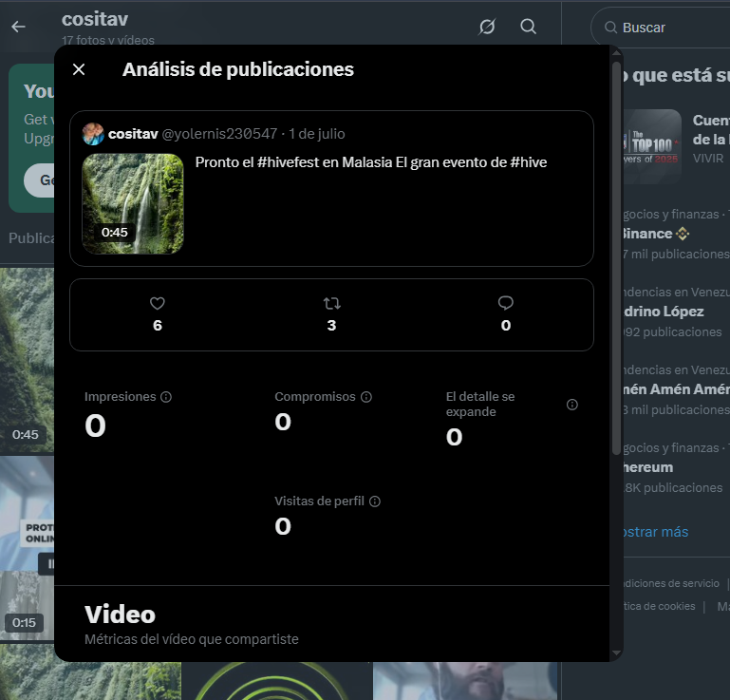The height and width of the screenshot is (700, 730).
Task: Click the @yolernis230547 handle
Action: (219, 134)
